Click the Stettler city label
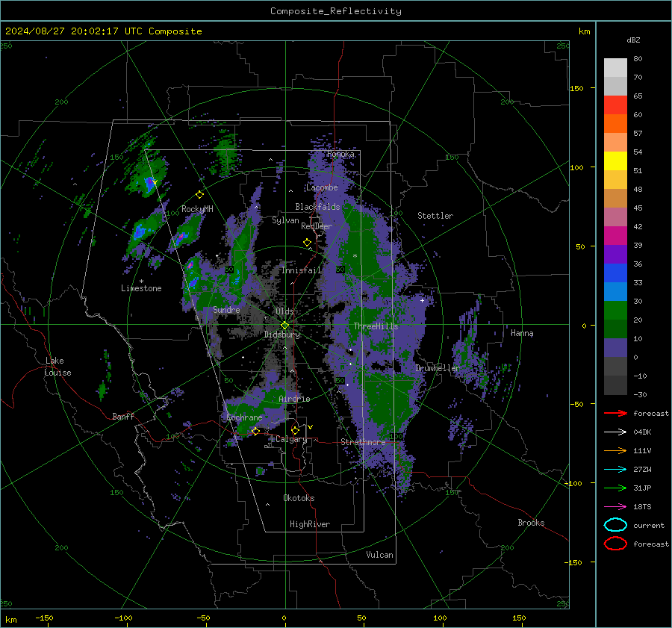 click(435, 216)
